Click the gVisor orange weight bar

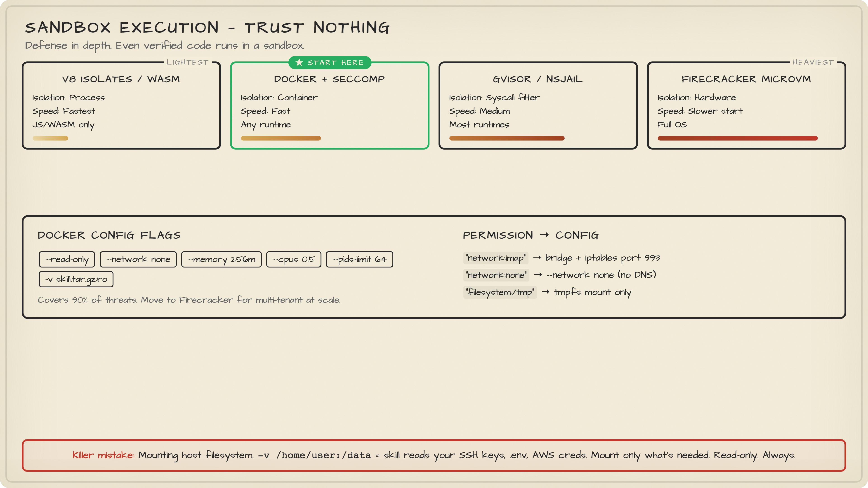click(507, 138)
